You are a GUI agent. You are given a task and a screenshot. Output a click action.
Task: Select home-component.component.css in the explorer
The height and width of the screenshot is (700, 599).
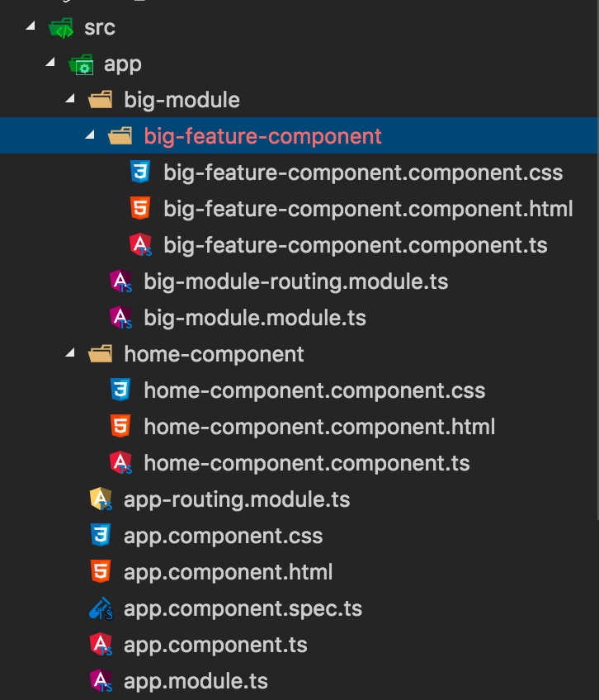coord(314,390)
